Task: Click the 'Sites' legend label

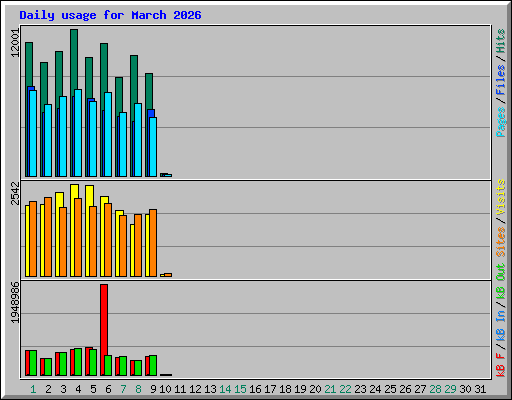Action: (x=501, y=242)
